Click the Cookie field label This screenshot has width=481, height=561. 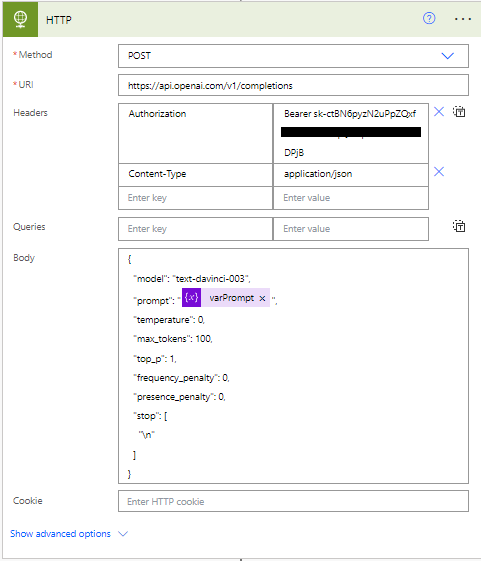[28, 501]
